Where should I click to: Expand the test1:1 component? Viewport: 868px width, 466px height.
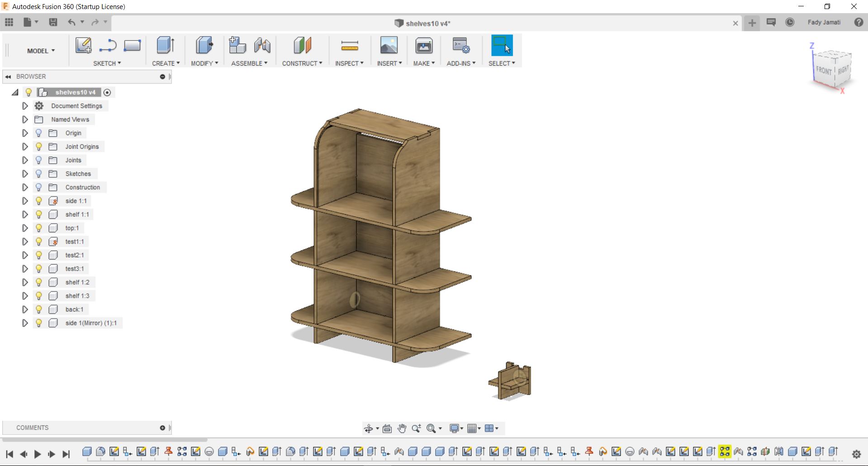coord(25,241)
